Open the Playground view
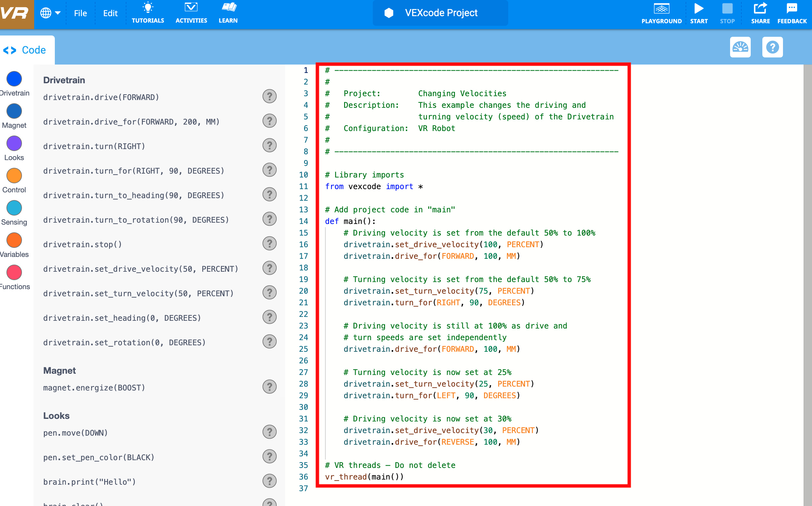Viewport: 812px width, 506px height. [661, 13]
